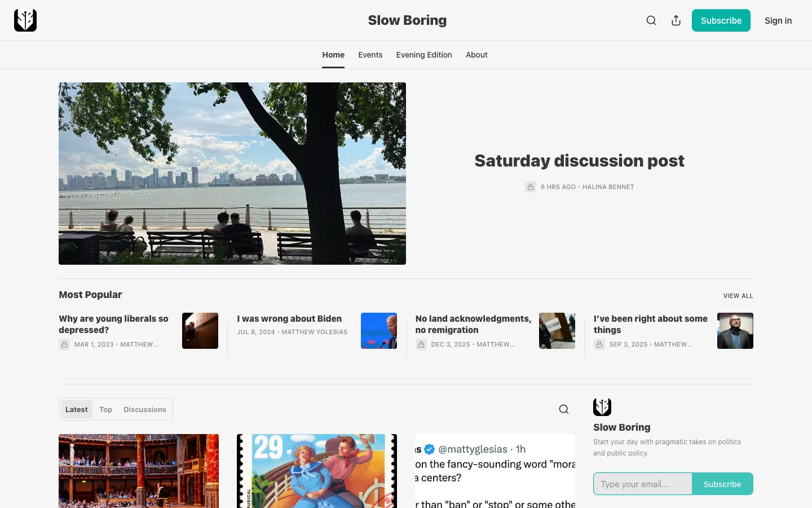Click HALINA BENNET author name

coord(608,187)
